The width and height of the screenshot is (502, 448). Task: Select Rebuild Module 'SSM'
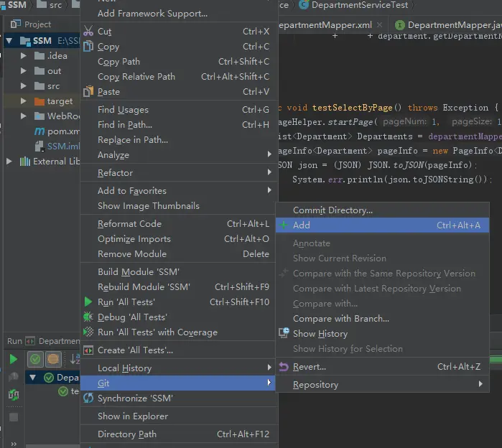click(177, 286)
